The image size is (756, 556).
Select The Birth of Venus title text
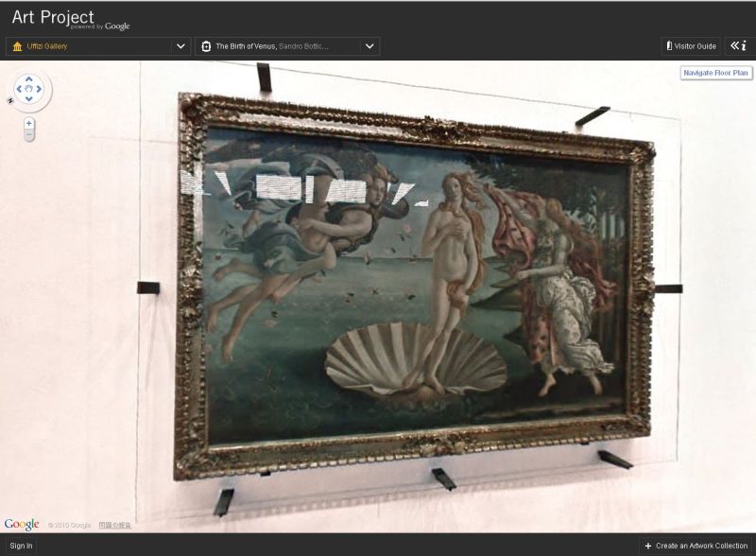click(246, 46)
